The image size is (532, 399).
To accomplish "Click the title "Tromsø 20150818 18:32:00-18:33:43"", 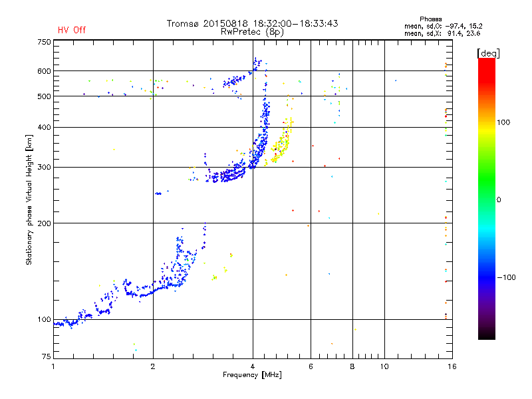I will click(x=252, y=23).
